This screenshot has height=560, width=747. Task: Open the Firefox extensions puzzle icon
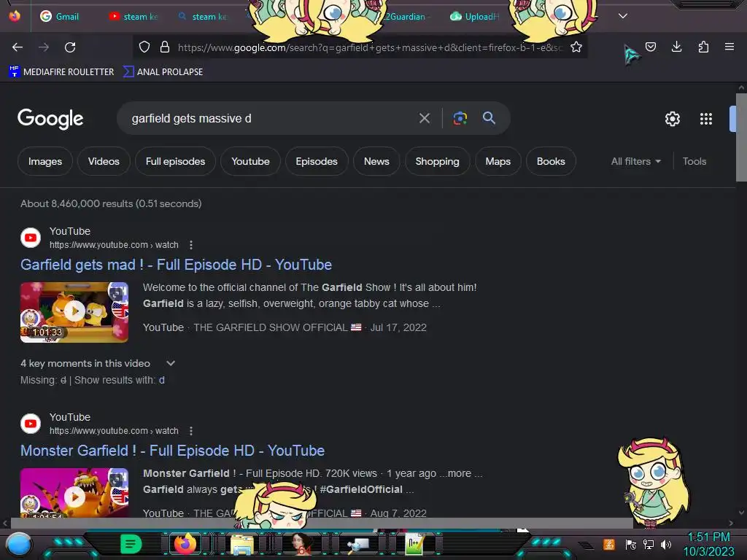703,47
